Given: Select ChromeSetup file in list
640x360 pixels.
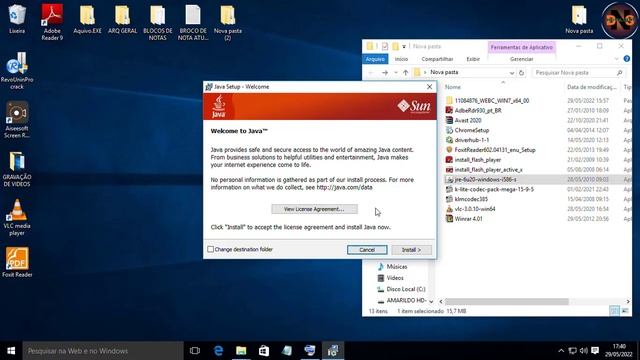Looking at the screenshot, I should pyautogui.click(x=471, y=130).
